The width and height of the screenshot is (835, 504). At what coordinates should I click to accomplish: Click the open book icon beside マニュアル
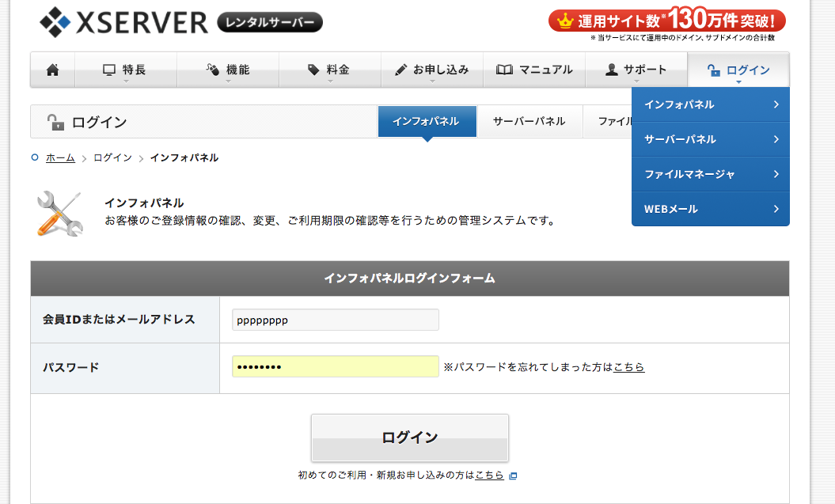click(x=504, y=70)
